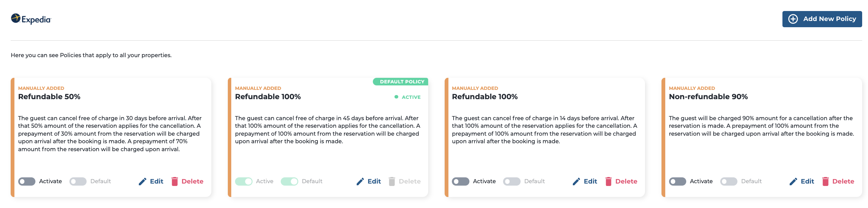The width and height of the screenshot is (868, 208).
Task: Click pencil icon on Non-refundable 90% card
Action: tap(793, 181)
